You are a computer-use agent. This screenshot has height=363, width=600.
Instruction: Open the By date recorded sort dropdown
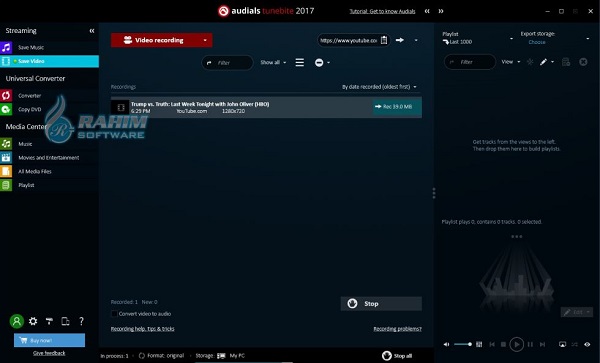tap(379, 87)
